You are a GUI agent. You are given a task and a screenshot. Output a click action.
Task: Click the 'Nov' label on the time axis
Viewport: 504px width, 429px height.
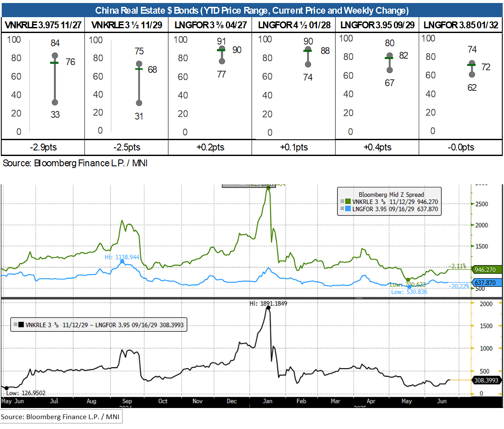tap(197, 401)
